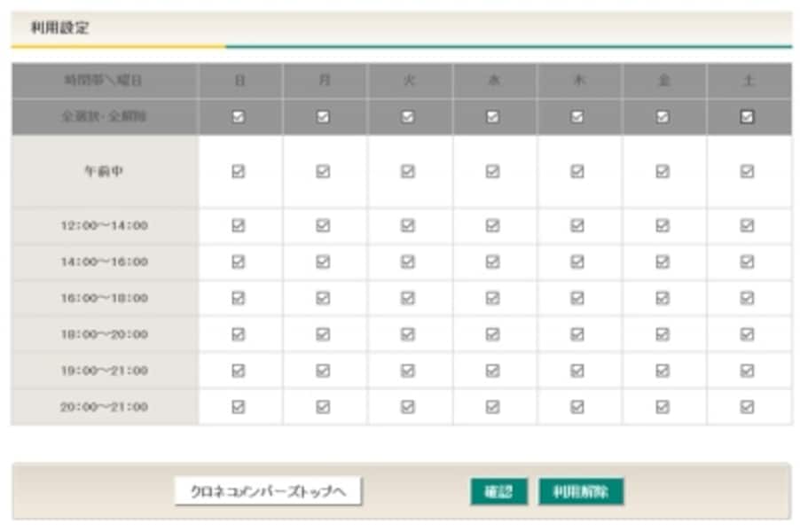Toggle 20:00~21:00 checkbox for 土
This screenshot has width=800, height=532.
[747, 407]
